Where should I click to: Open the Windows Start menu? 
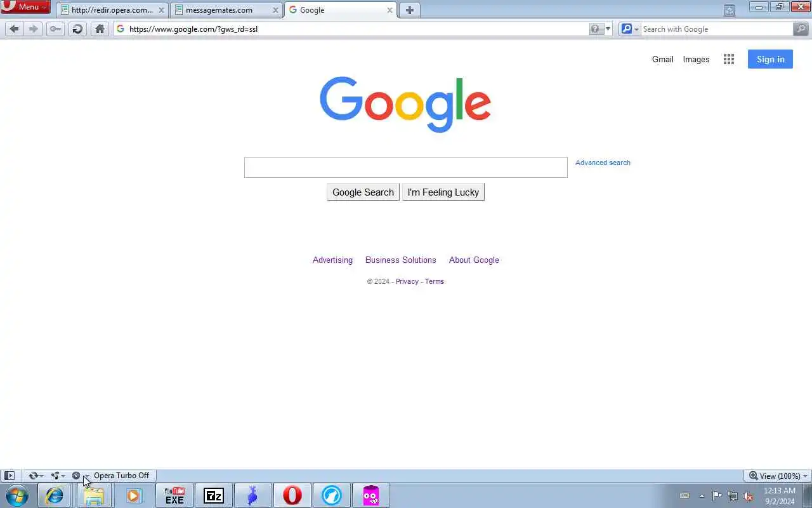(16, 495)
